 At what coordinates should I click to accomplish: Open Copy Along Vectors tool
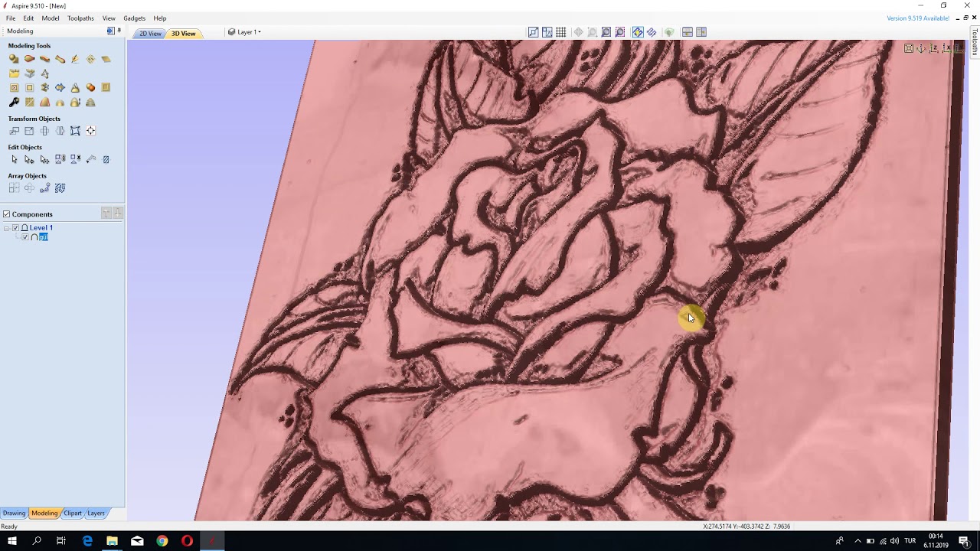point(44,187)
